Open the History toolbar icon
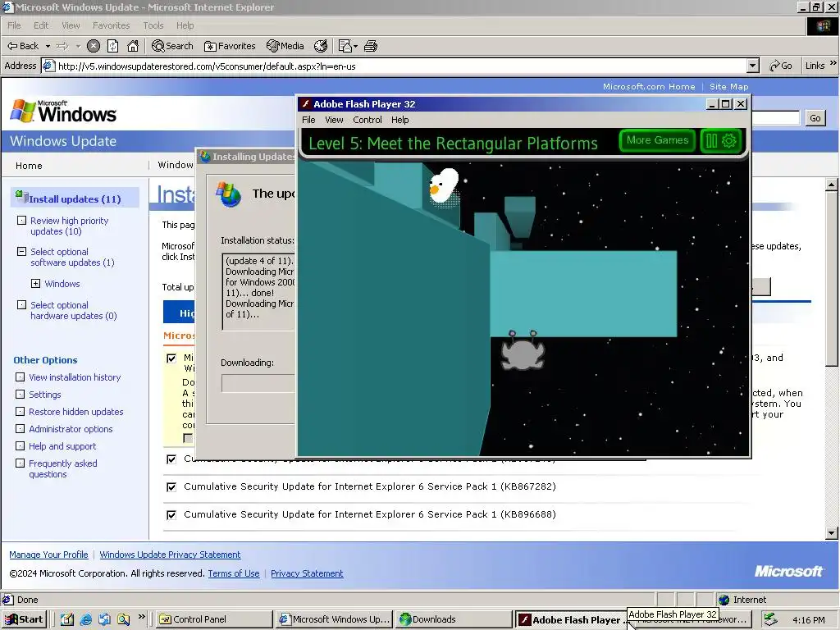Viewport: 840px width, 630px height. click(x=321, y=46)
